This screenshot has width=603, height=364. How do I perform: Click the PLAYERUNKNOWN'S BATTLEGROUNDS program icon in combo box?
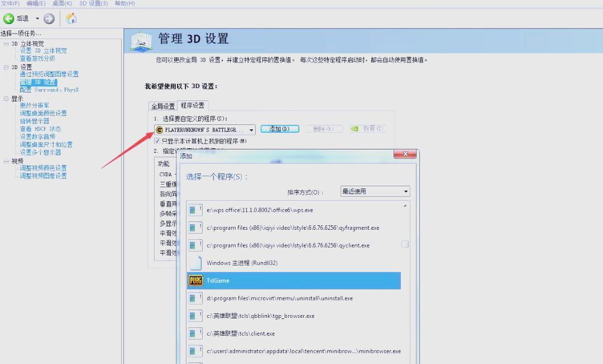point(159,130)
